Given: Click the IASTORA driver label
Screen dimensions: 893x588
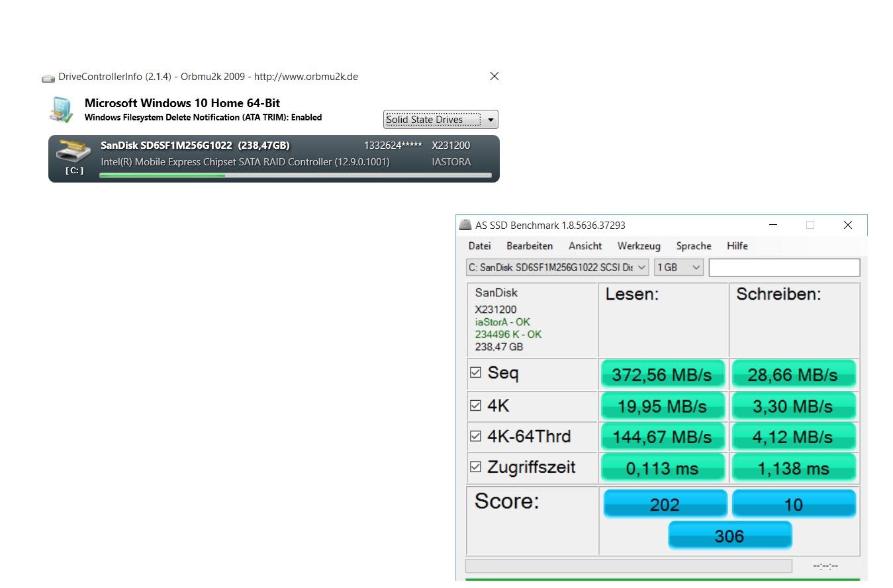Looking at the screenshot, I should point(451,162).
